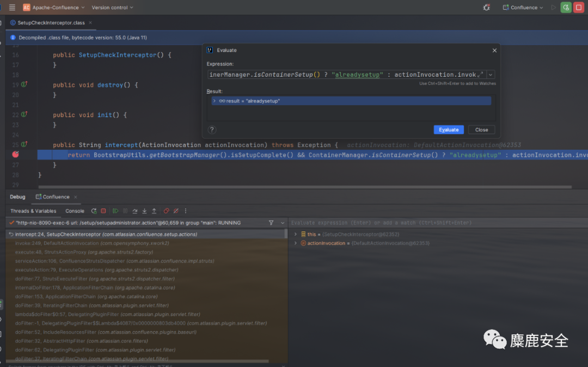588x367 pixels.
Task: Close the SetupCheckInterceptor.class tab
Action: [90, 23]
